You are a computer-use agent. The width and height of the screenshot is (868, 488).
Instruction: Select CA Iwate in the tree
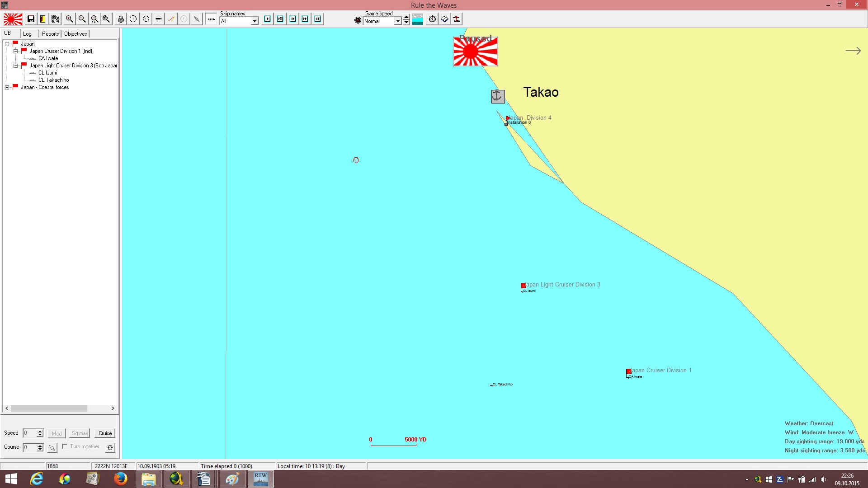click(48, 58)
